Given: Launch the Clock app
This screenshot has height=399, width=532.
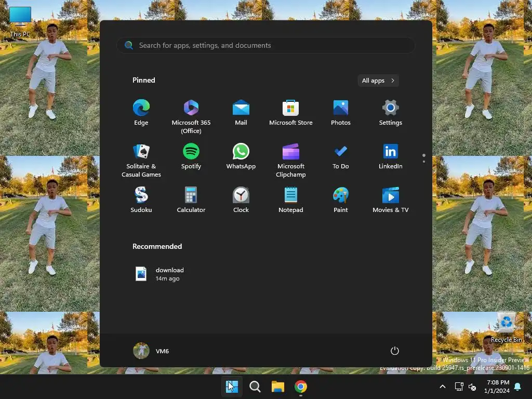Looking at the screenshot, I should coord(241,200).
